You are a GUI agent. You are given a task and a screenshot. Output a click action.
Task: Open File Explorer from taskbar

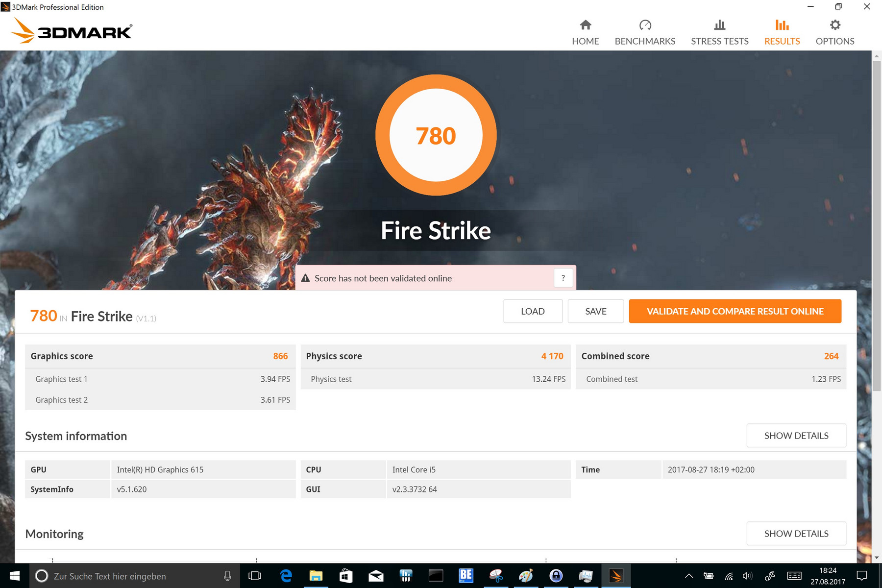[x=316, y=576]
